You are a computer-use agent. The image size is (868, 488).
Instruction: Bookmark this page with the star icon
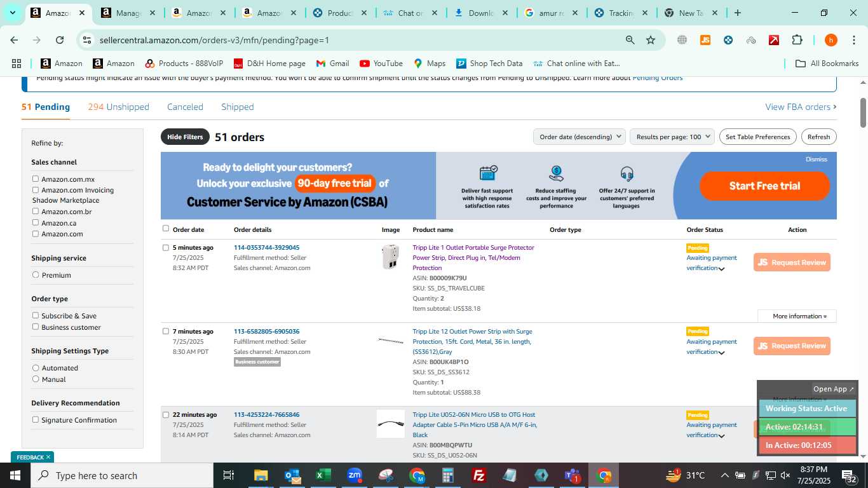pyautogui.click(x=651, y=40)
